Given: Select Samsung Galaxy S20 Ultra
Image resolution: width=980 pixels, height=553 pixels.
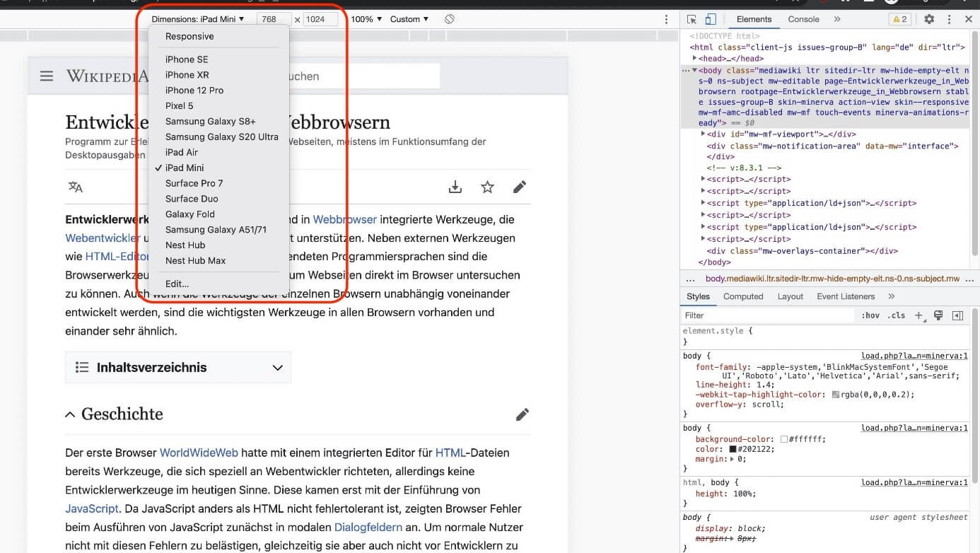Looking at the screenshot, I should [x=222, y=137].
